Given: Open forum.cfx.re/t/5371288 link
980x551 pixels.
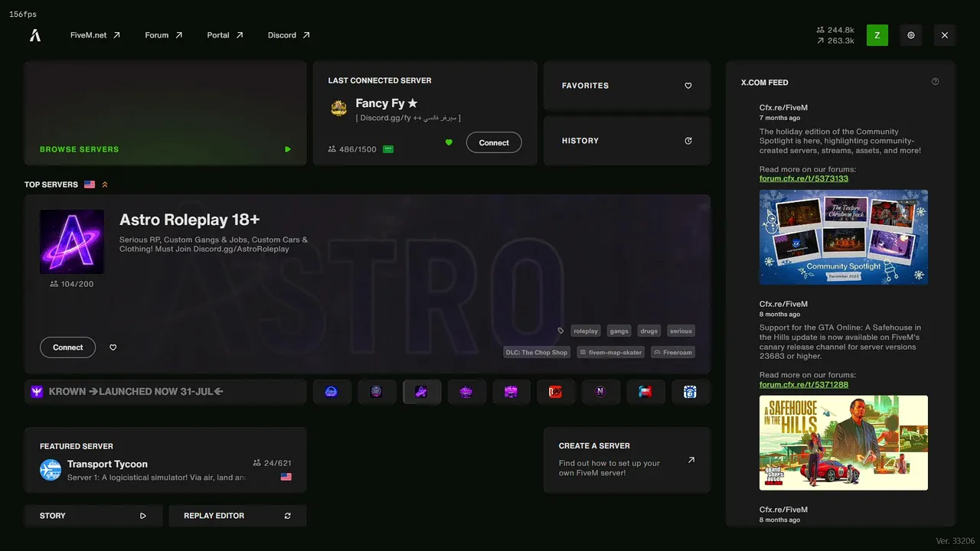Looking at the screenshot, I should point(804,384).
